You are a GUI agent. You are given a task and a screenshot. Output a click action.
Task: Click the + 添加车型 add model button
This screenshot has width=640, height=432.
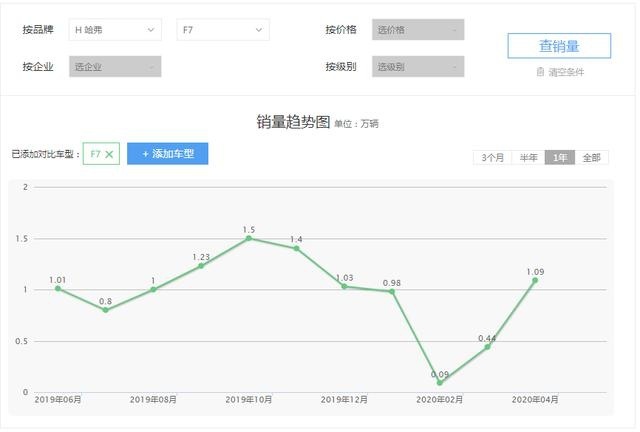[x=167, y=154]
